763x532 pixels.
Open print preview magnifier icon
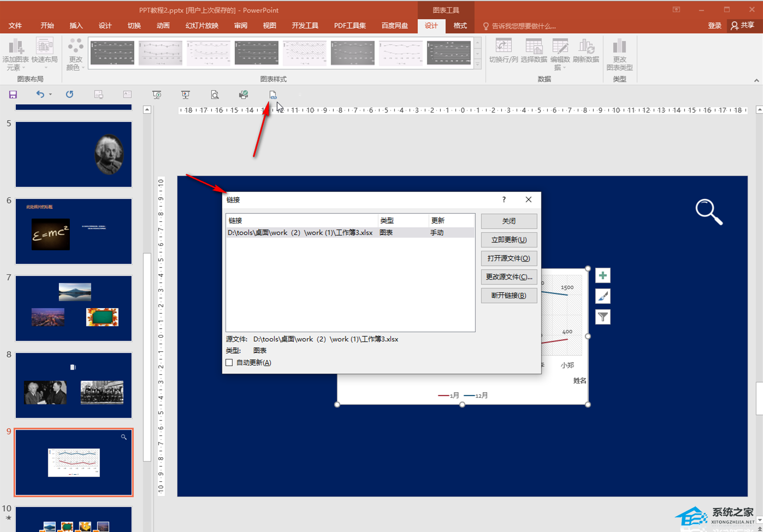click(x=215, y=94)
